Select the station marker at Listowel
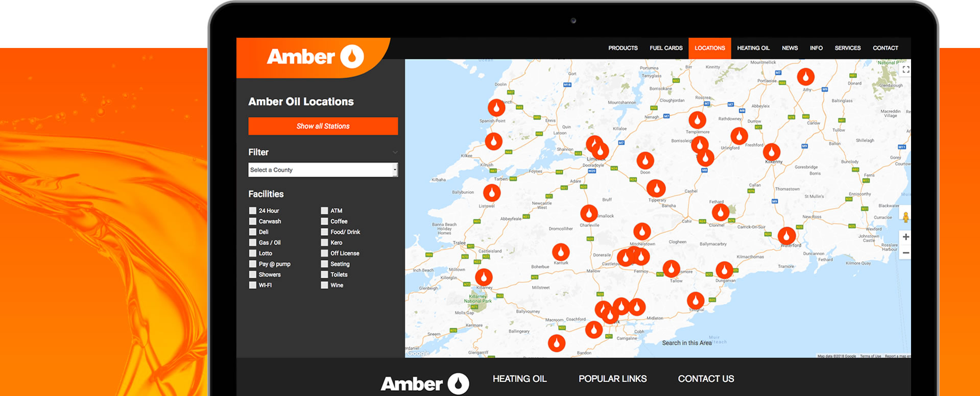The height and width of the screenshot is (396, 980). 492,193
